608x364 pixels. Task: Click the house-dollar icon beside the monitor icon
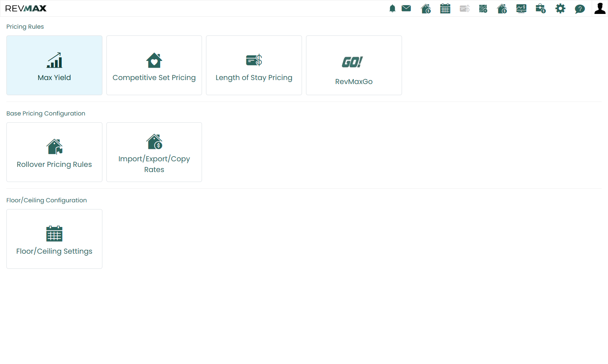click(502, 8)
